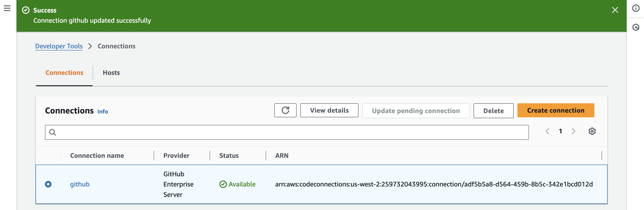Image resolution: width=644 pixels, height=210 pixels.
Task: Click the Connections breadcrumb text
Action: point(117,46)
